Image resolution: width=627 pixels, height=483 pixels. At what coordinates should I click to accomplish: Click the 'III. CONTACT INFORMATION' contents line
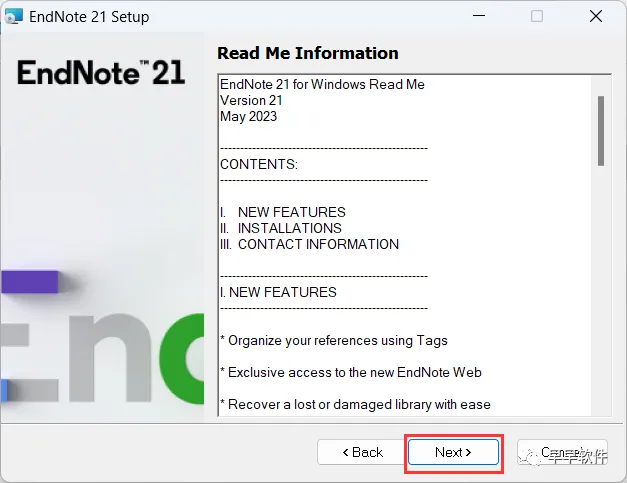[x=310, y=244]
